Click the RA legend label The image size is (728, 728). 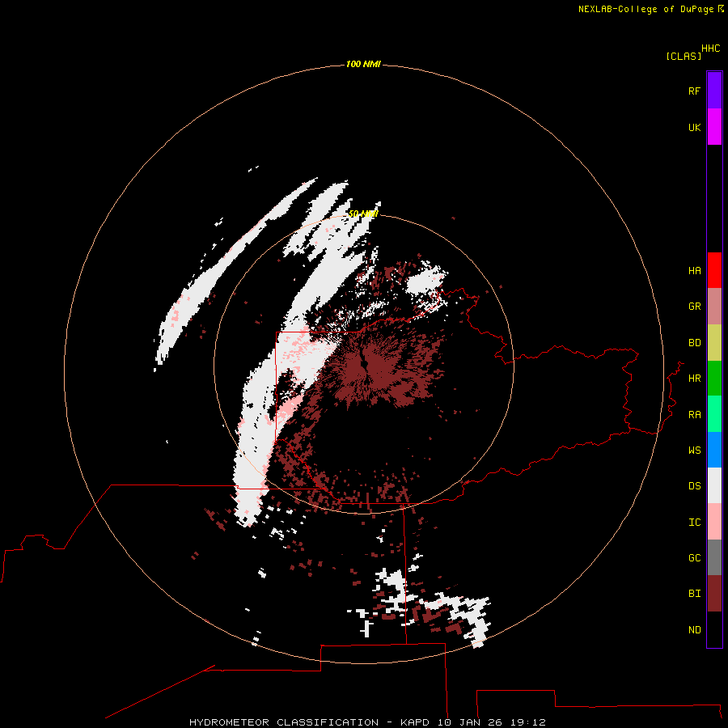point(694,415)
